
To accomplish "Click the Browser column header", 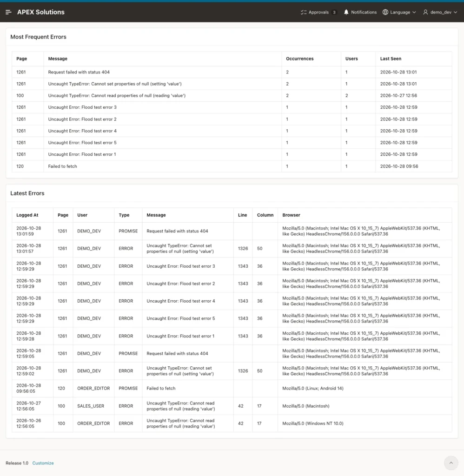I will pyautogui.click(x=291, y=215).
